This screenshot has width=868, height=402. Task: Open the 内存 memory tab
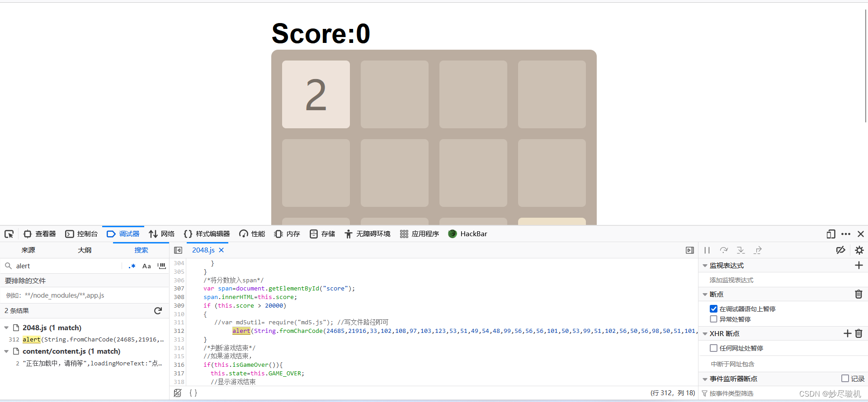(287, 234)
